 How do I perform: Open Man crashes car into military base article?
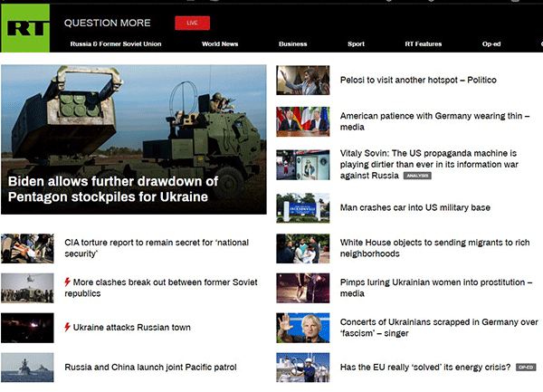point(414,207)
